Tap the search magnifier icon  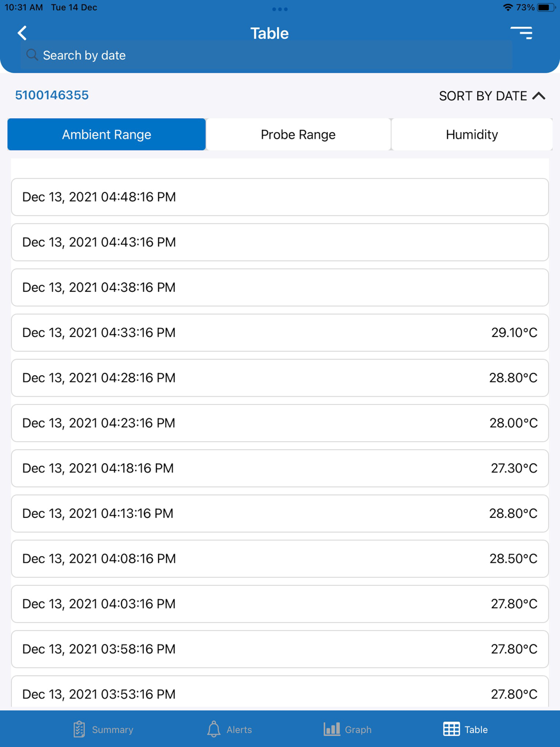pyautogui.click(x=32, y=55)
